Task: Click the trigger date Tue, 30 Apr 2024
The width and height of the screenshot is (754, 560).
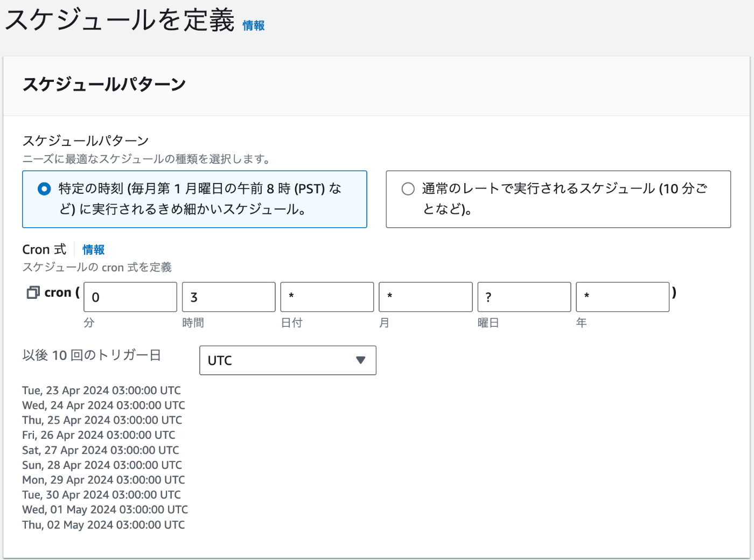Action: [101, 495]
